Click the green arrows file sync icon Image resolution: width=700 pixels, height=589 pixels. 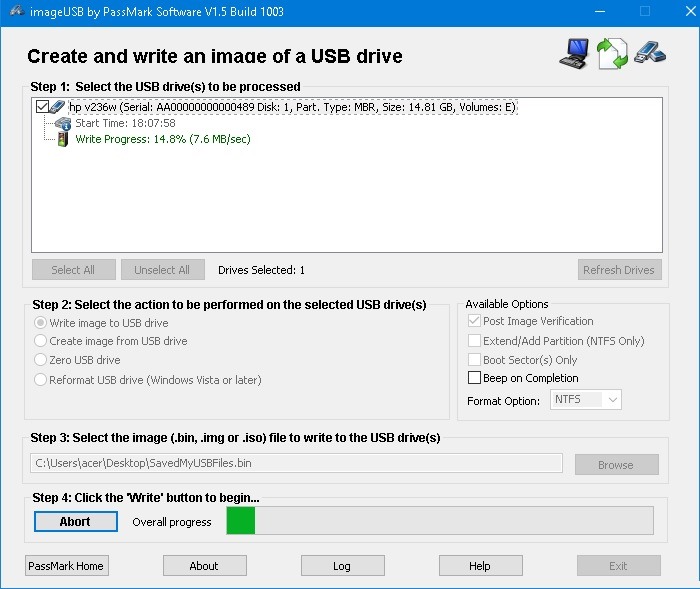tap(612, 54)
